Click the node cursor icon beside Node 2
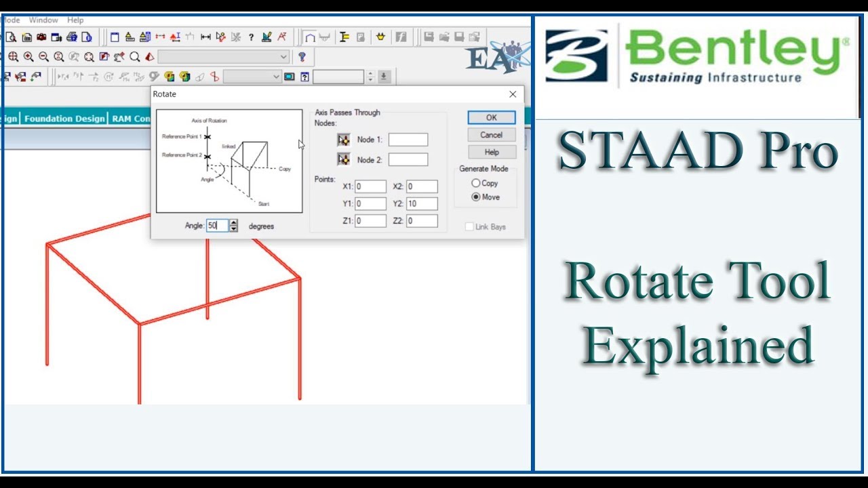This screenshot has height=488, width=868. [344, 159]
